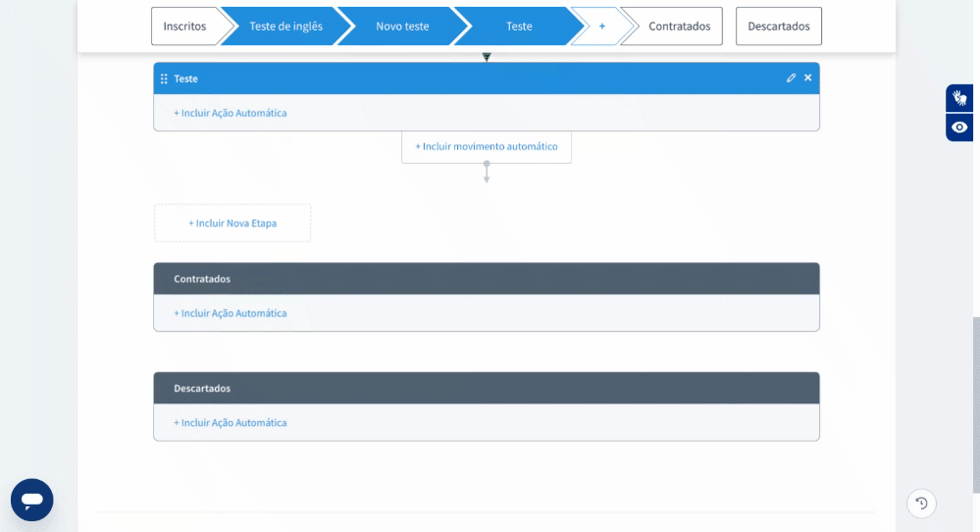Click Incluir movimento automático

(487, 146)
